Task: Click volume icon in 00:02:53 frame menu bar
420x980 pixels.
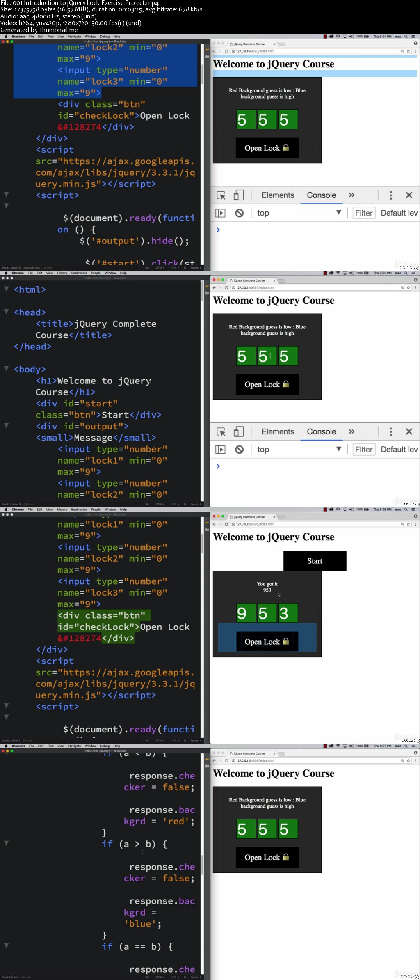Action: pos(352,746)
